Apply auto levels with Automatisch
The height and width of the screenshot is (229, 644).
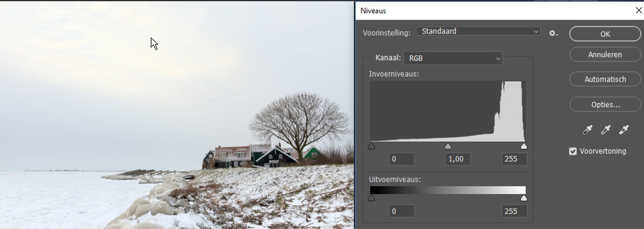[x=605, y=79]
